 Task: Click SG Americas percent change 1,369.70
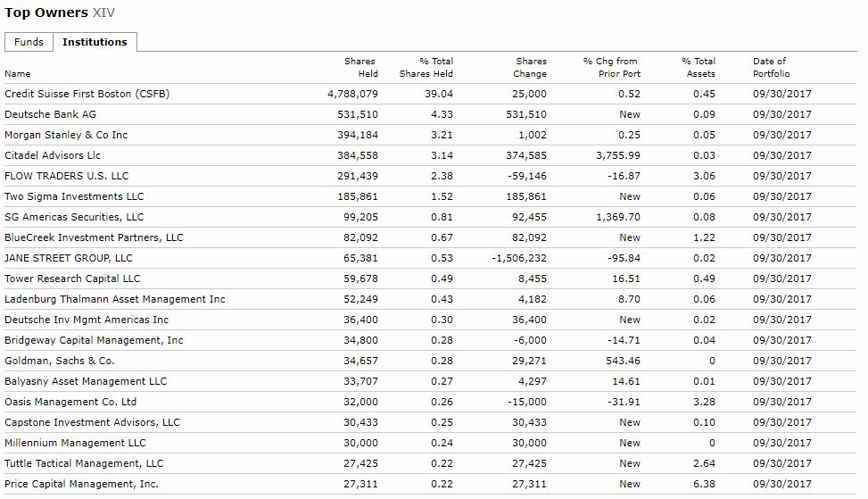click(x=618, y=217)
